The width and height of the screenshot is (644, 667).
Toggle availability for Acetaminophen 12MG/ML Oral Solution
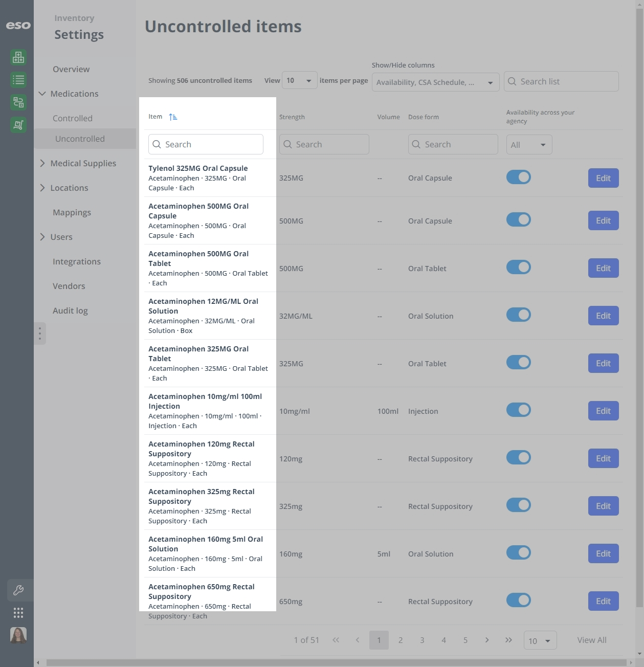pos(519,315)
